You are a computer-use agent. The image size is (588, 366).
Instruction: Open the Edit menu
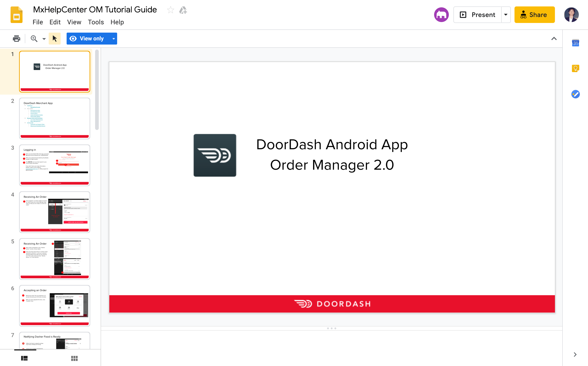(55, 22)
